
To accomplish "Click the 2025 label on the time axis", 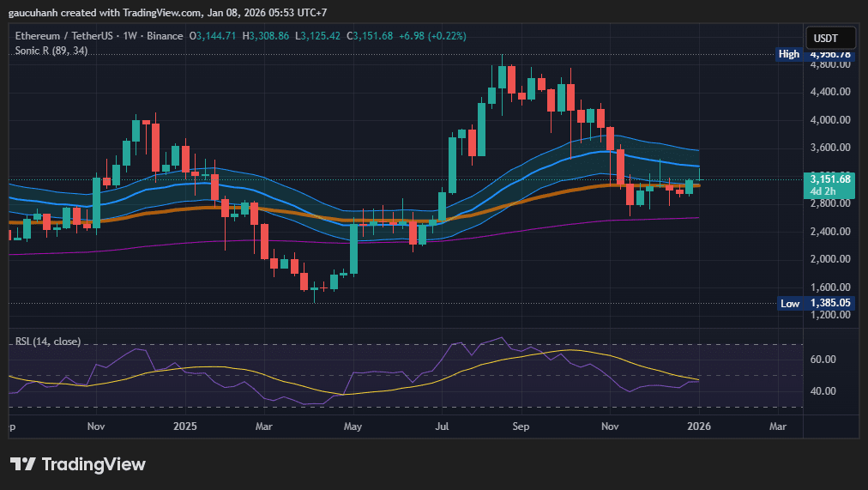I will click(x=184, y=426).
